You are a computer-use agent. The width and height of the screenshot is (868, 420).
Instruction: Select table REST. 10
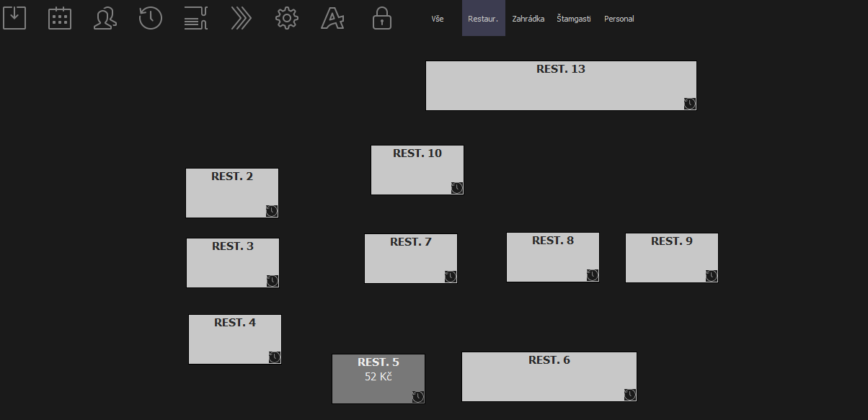pyautogui.click(x=417, y=171)
